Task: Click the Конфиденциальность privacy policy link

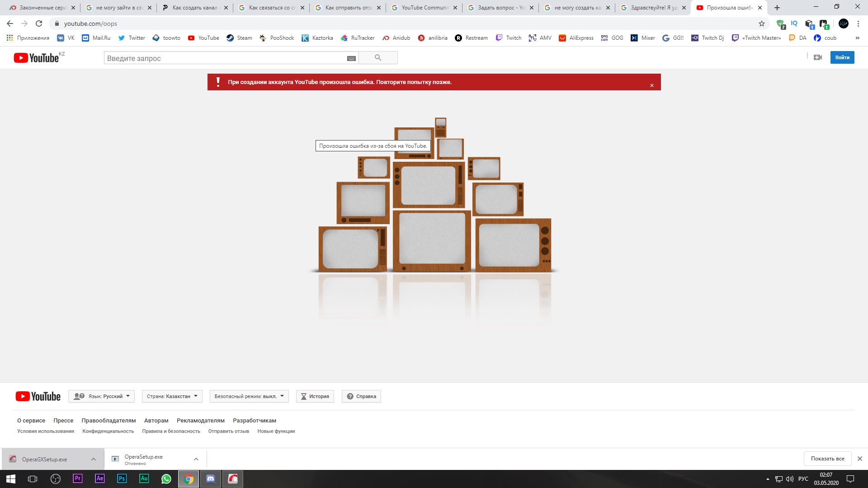Action: click(x=108, y=432)
